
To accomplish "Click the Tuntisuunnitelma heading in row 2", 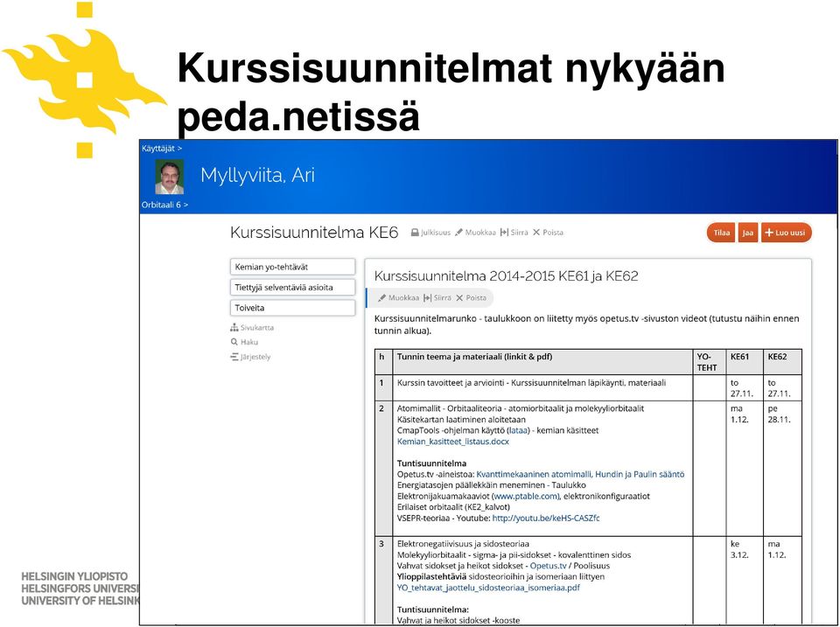I will point(431,463).
